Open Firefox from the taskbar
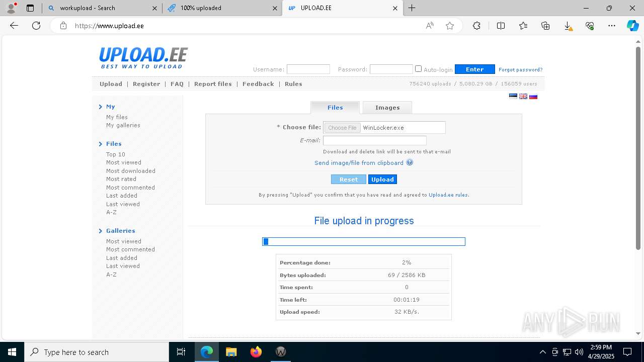The height and width of the screenshot is (362, 644). tap(256, 352)
